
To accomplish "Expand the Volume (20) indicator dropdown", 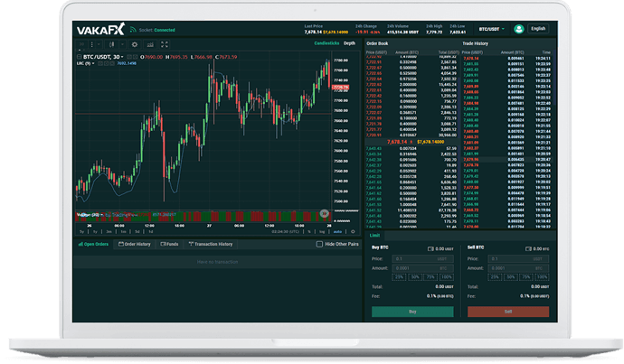I will click(102, 215).
